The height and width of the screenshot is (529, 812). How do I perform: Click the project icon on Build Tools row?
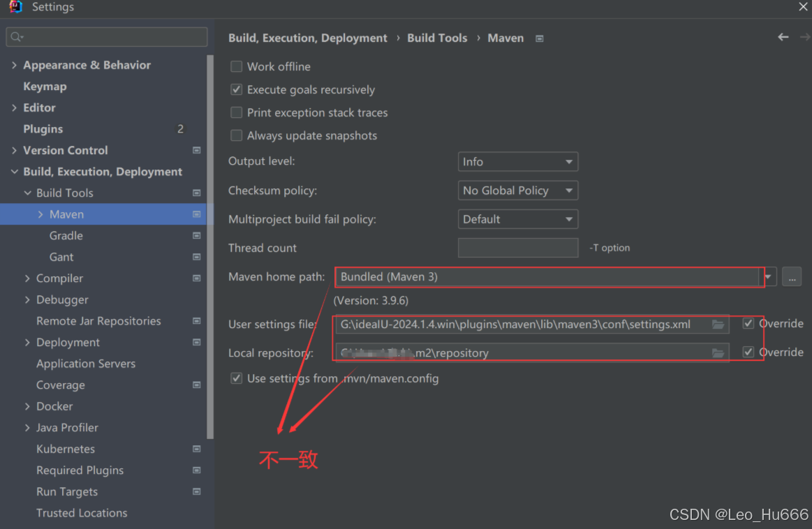[x=197, y=193]
